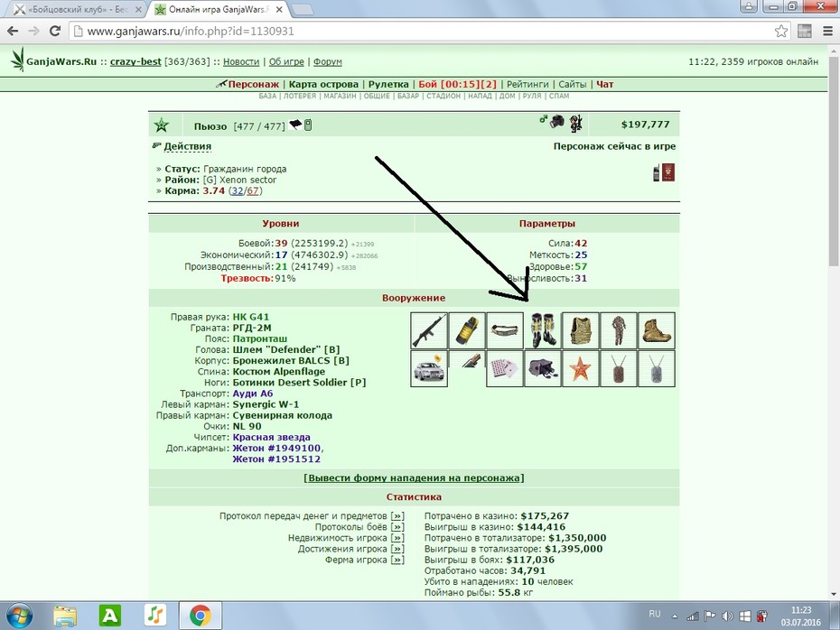Open the Рулетка menu item
The image size is (840, 630).
point(388,84)
